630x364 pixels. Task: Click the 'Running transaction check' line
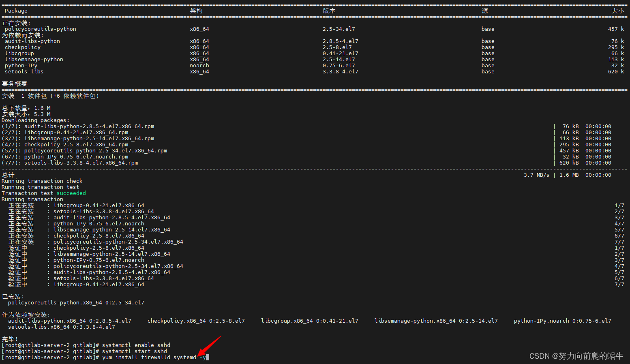42,181
